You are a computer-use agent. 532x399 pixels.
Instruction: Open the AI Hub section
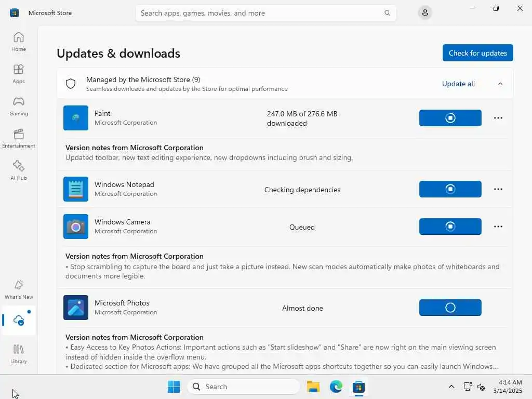click(19, 170)
